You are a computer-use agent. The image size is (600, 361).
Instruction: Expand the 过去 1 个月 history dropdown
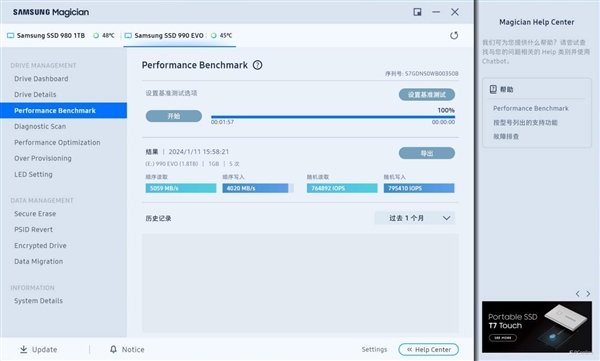pyautogui.click(x=414, y=218)
